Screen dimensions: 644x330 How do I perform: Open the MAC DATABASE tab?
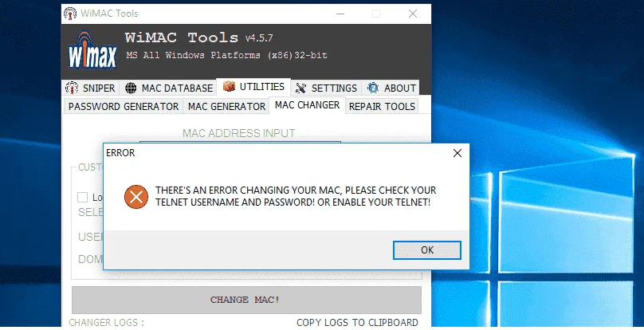pos(169,88)
